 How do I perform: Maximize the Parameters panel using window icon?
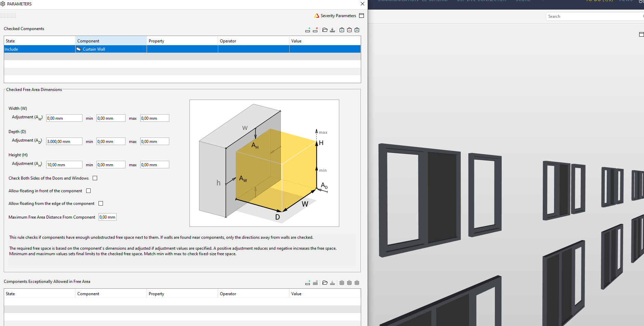(x=362, y=16)
